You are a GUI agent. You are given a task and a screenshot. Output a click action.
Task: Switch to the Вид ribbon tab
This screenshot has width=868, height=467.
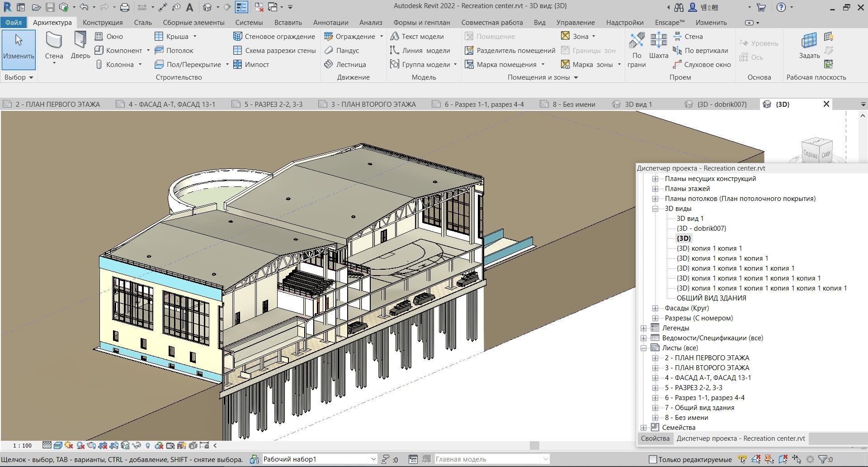click(539, 22)
